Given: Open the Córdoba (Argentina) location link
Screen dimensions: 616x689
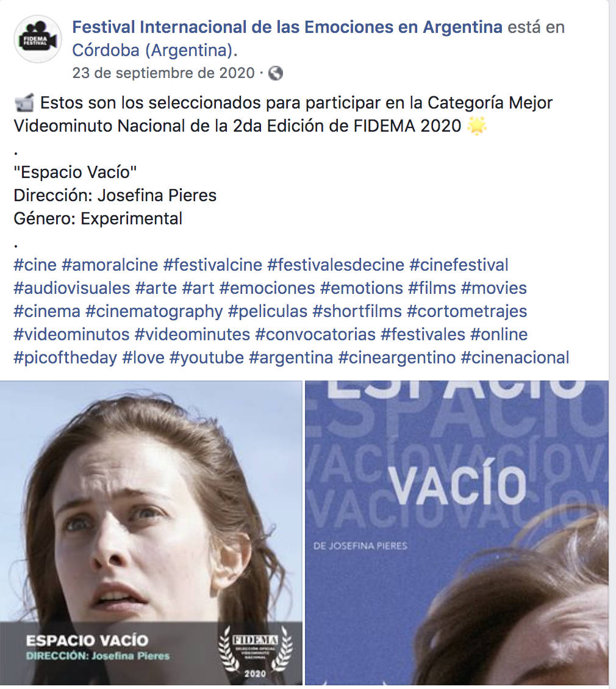Looking at the screenshot, I should pyautogui.click(x=155, y=51).
